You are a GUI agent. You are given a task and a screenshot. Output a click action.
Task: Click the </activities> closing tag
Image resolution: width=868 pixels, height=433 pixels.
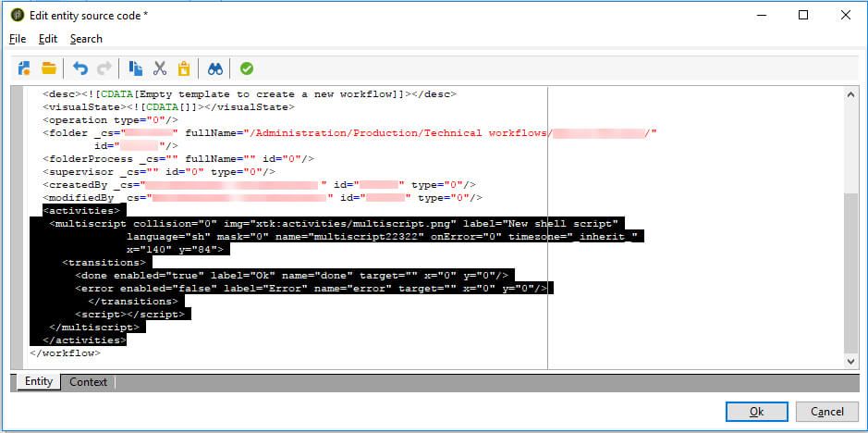[85, 340]
